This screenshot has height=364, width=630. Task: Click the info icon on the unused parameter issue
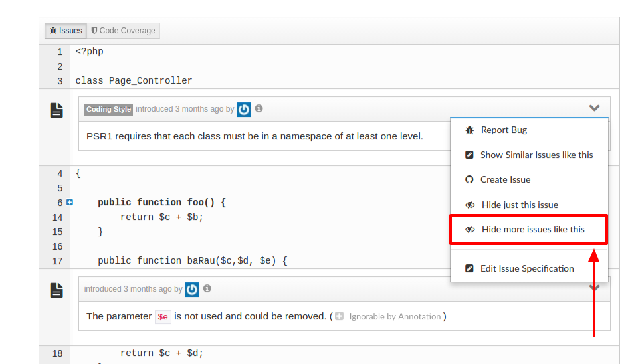[207, 288]
